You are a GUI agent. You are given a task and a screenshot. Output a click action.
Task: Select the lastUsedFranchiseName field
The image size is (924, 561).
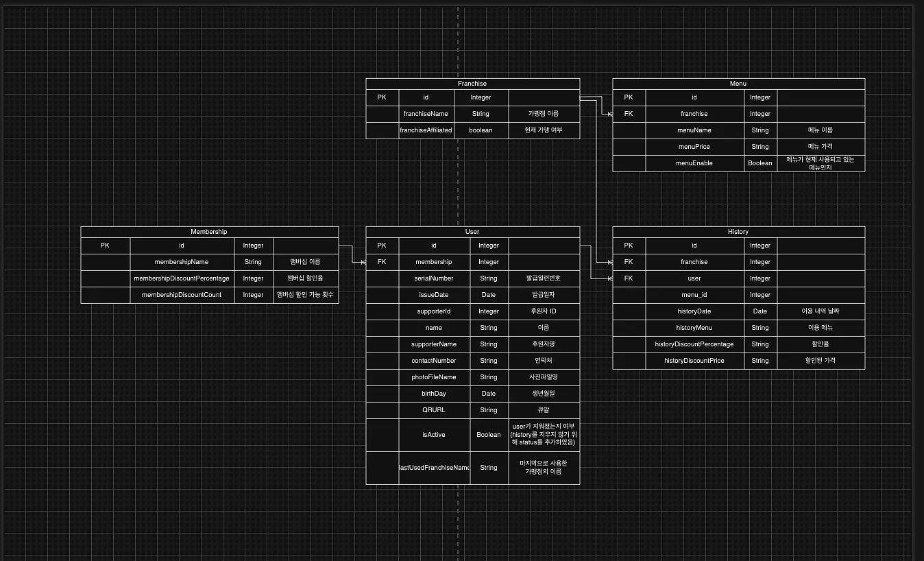point(434,468)
